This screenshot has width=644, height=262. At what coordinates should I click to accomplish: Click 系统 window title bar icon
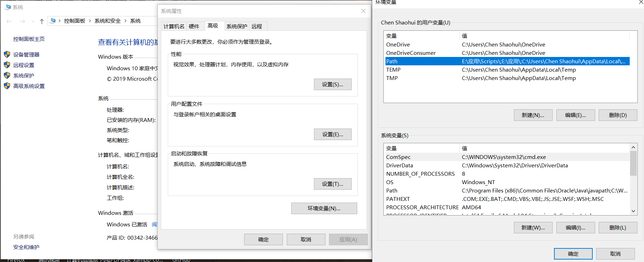pyautogui.click(x=8, y=7)
